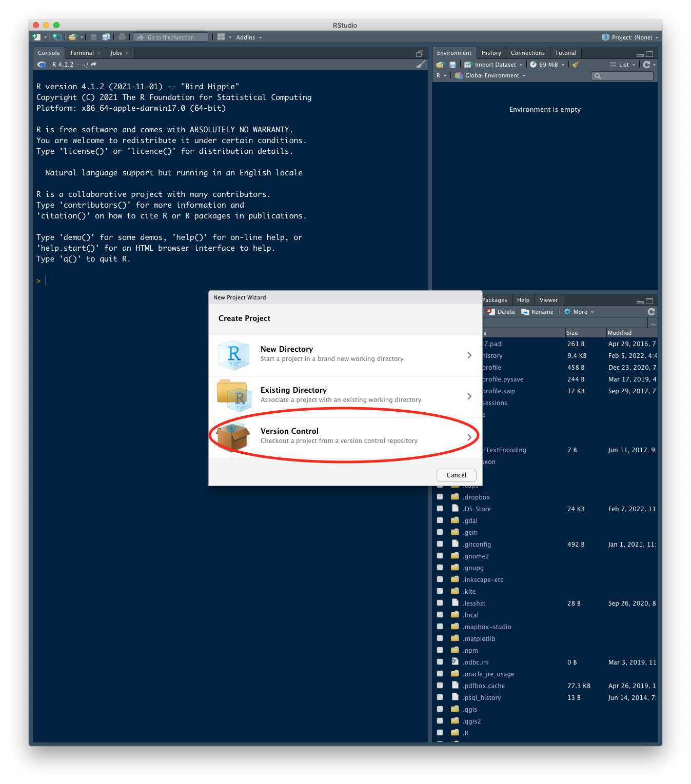Screen dimensions: 691x784
Task: Click the Load workspace icon in Environment pane
Action: coord(440,65)
